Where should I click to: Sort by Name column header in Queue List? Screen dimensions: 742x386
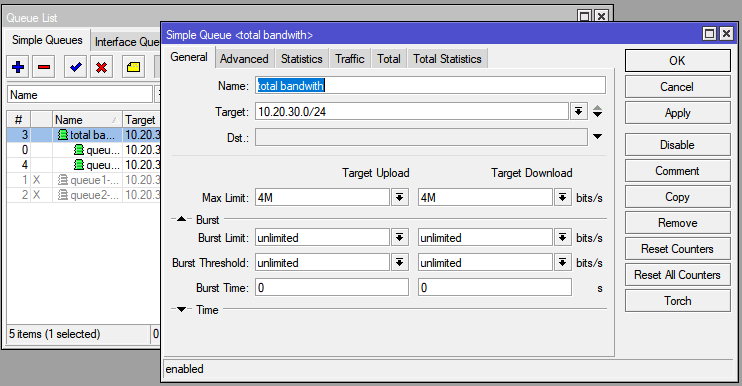pos(87,120)
